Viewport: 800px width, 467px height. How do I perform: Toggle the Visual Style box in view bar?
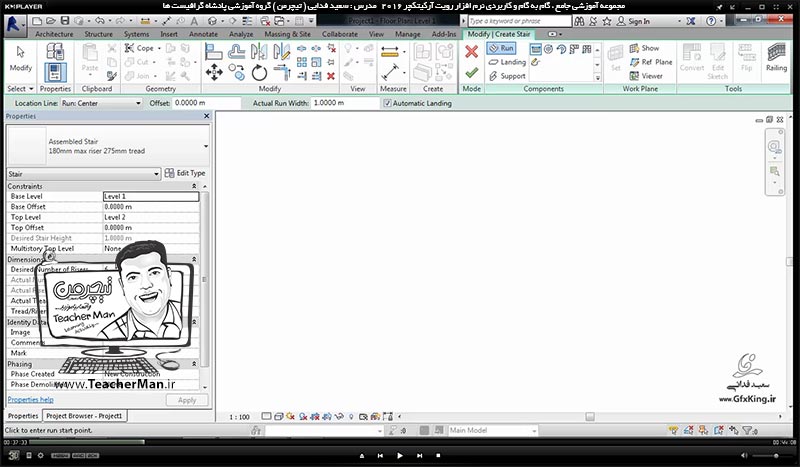tap(279, 416)
